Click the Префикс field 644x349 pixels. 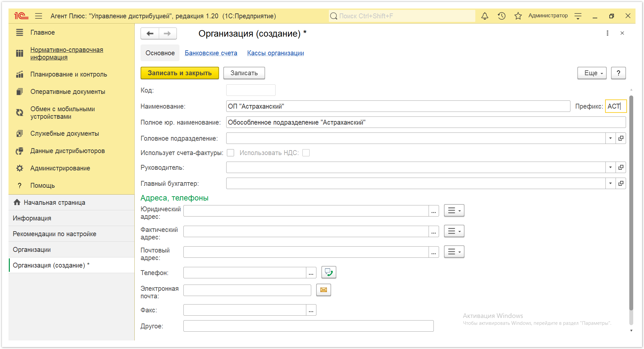pos(616,106)
